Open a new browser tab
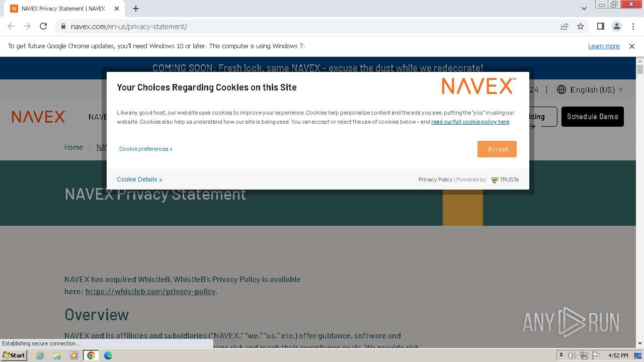This screenshot has height=362, width=644. 136,9
